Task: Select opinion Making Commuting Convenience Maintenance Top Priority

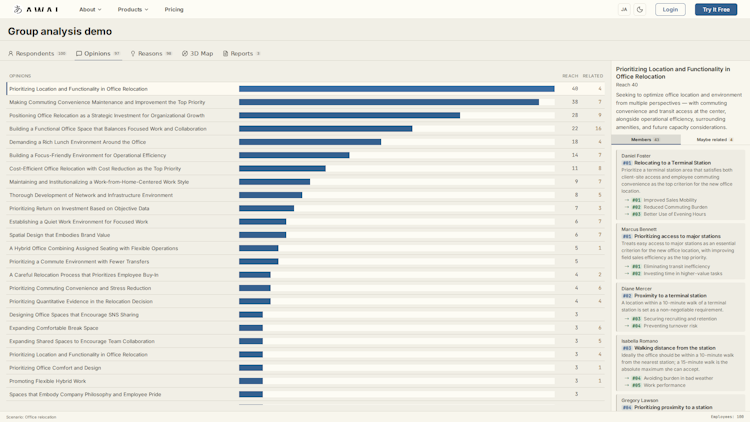Action: pos(305,102)
